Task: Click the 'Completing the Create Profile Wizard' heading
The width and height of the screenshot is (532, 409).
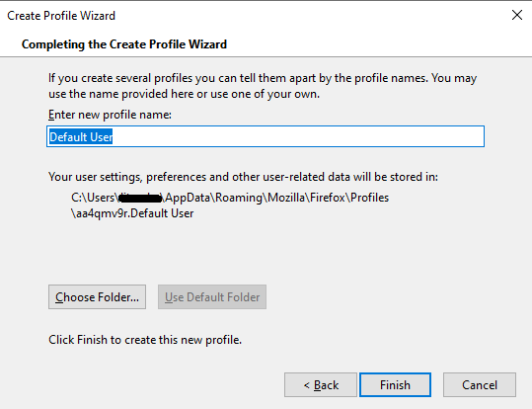Action: (x=124, y=44)
